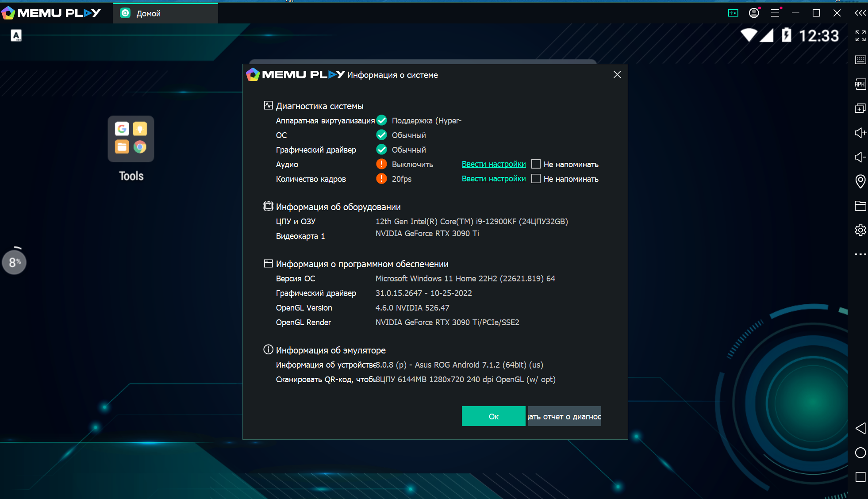Viewport: 868px width, 499px height.
Task: Switch emulator to fullscreen mode
Action: (860, 36)
